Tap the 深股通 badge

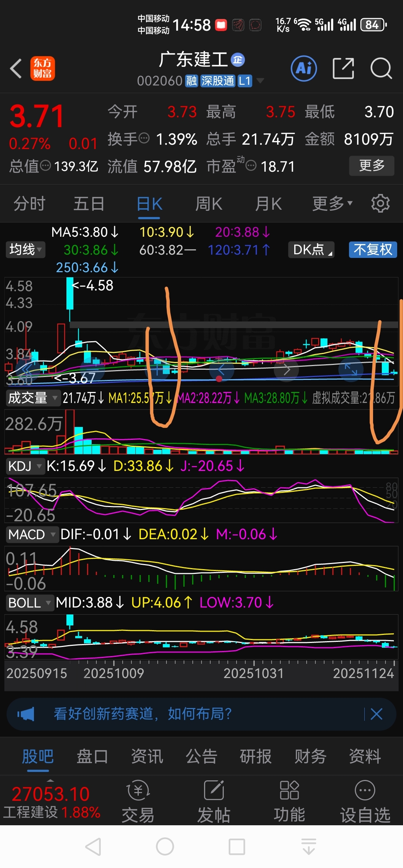218,81
